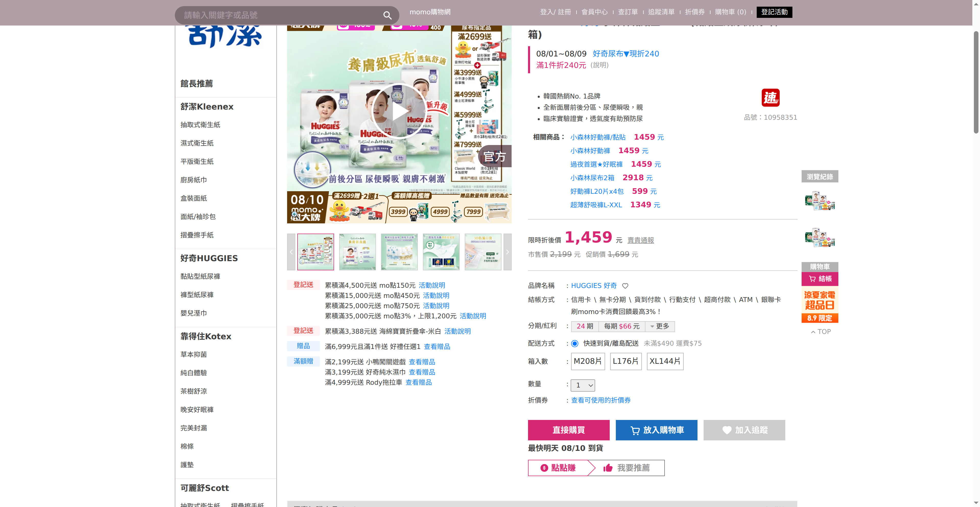Open second browsing history product thumbnail

820,237
